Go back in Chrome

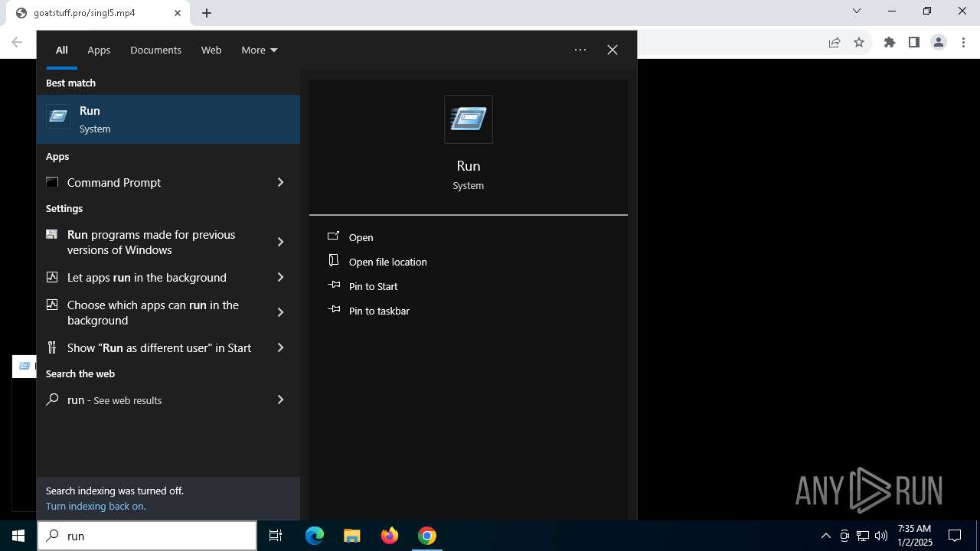pyautogui.click(x=17, y=43)
